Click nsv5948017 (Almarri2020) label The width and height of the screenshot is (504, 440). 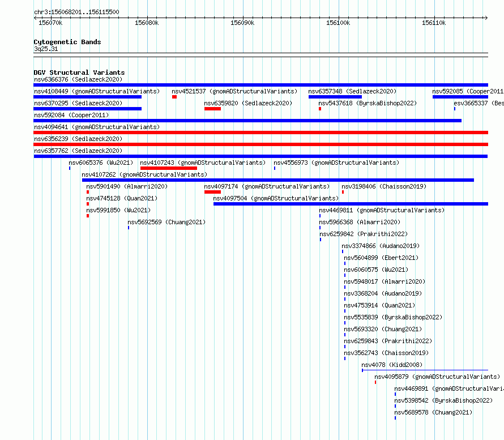tap(385, 281)
